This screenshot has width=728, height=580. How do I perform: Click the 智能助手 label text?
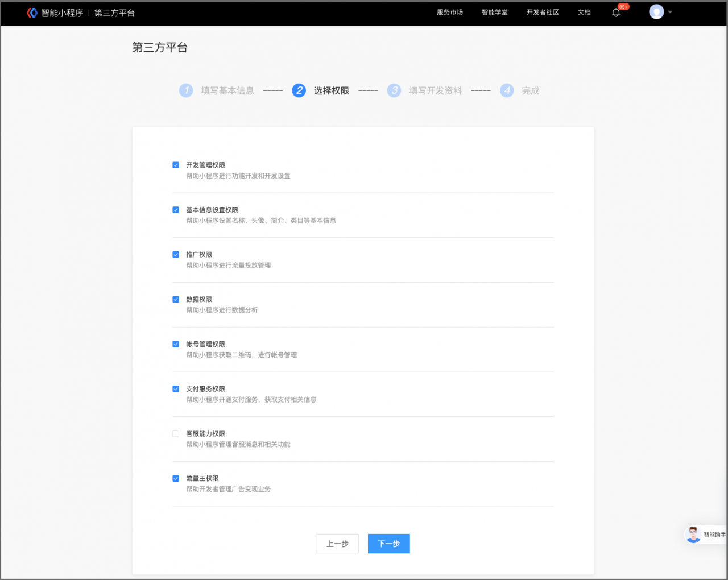click(715, 535)
